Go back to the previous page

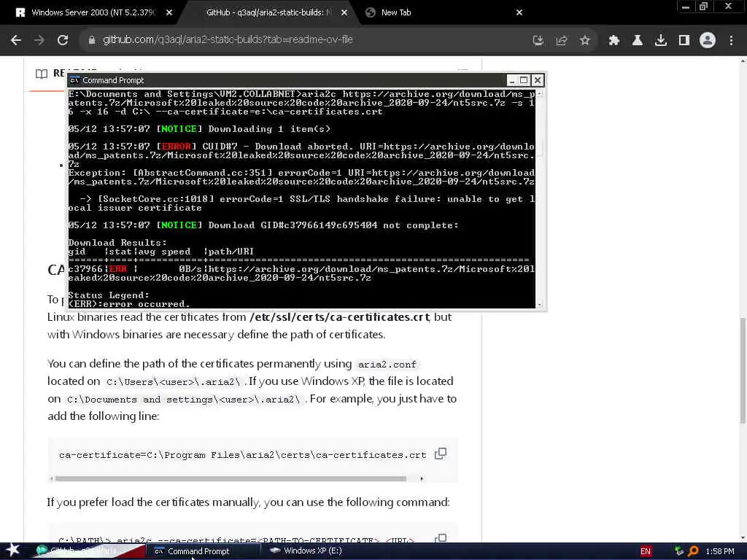click(x=16, y=41)
